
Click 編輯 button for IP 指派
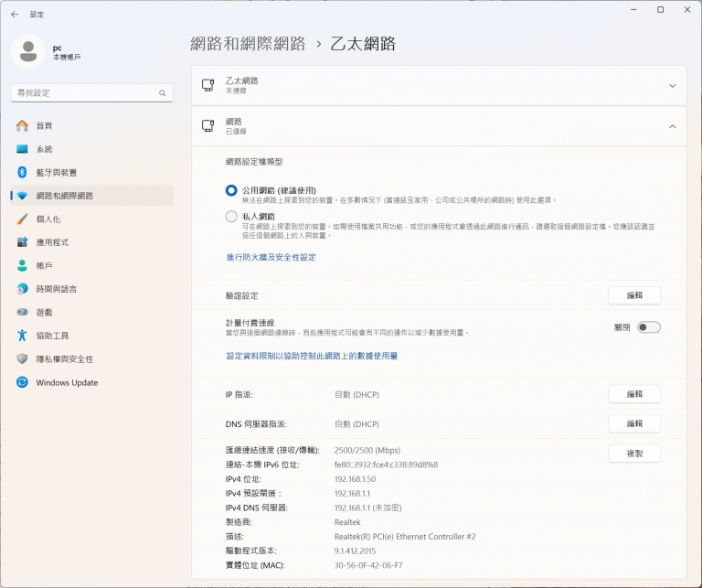tap(633, 394)
